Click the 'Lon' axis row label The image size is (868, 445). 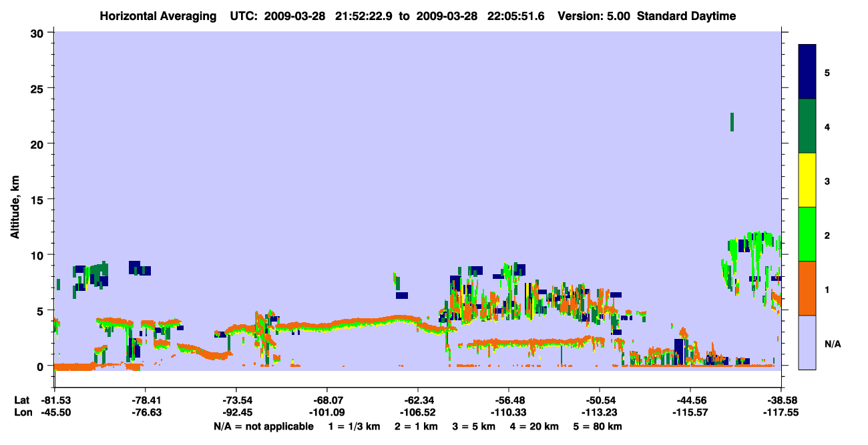pos(22,412)
